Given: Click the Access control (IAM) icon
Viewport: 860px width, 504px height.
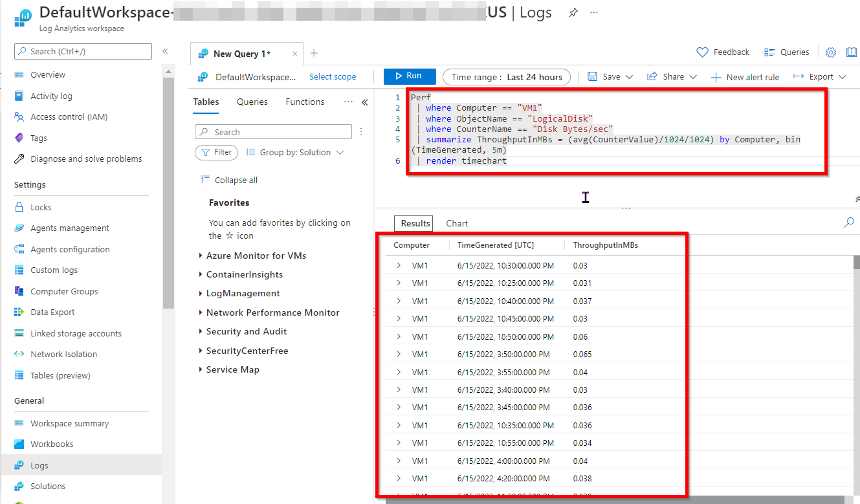Looking at the screenshot, I should click(x=19, y=117).
